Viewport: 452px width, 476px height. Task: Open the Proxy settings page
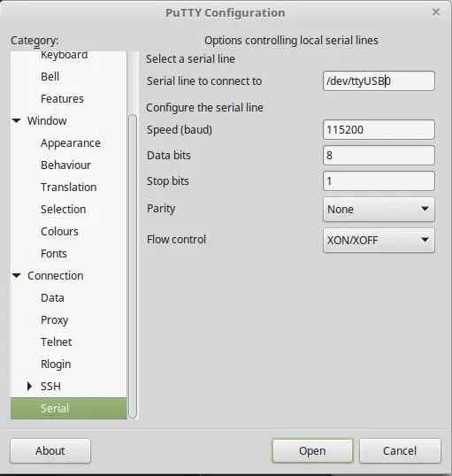click(54, 320)
